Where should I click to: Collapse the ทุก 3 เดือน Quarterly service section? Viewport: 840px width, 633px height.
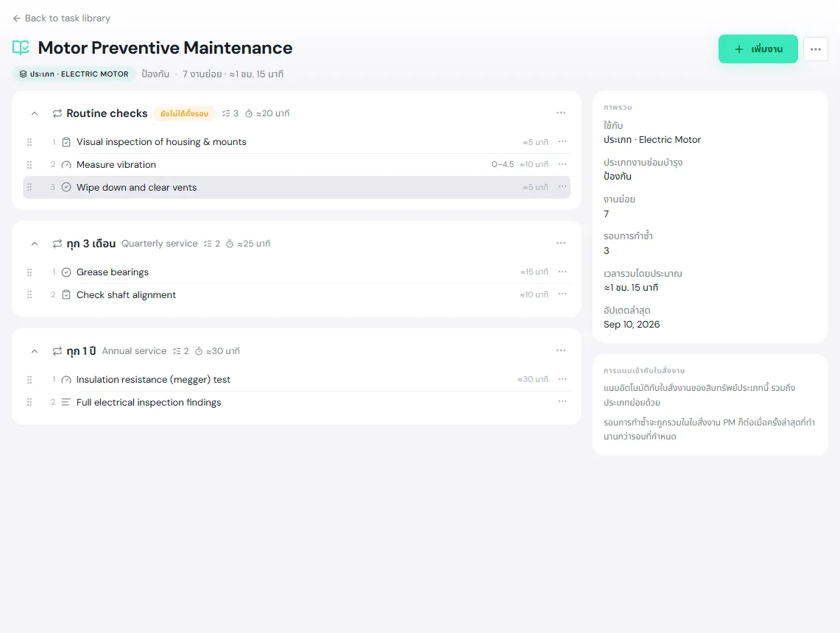pos(35,244)
